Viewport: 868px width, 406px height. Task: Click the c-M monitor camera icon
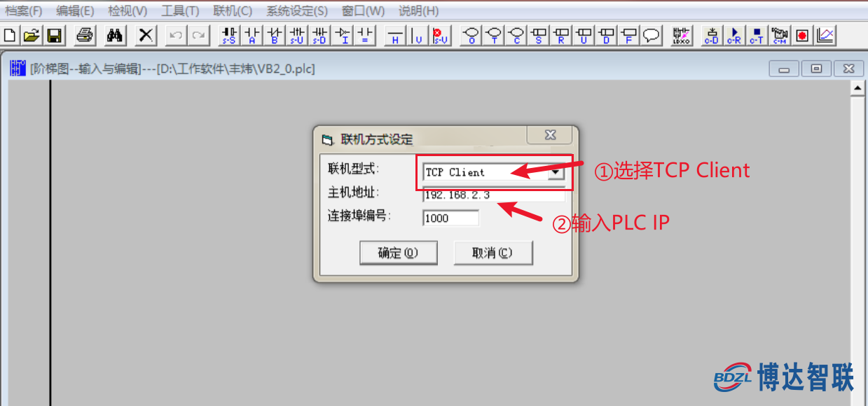tap(779, 35)
